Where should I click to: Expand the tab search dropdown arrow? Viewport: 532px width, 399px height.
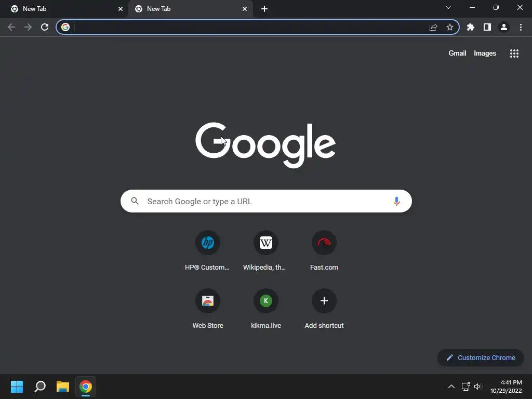448,7
